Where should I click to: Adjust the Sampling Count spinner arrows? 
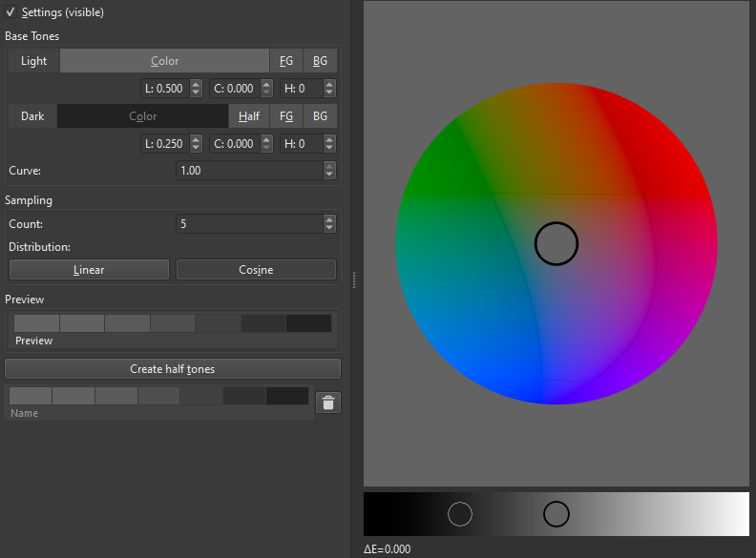(329, 224)
